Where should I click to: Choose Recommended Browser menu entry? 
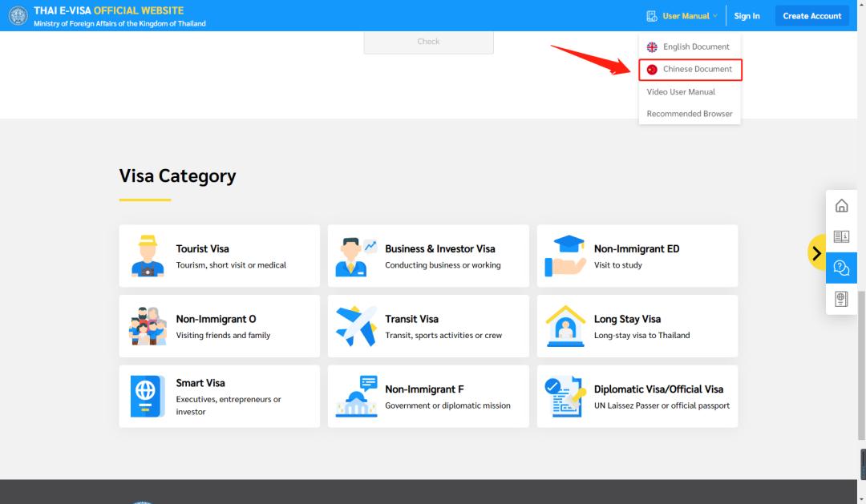point(690,114)
